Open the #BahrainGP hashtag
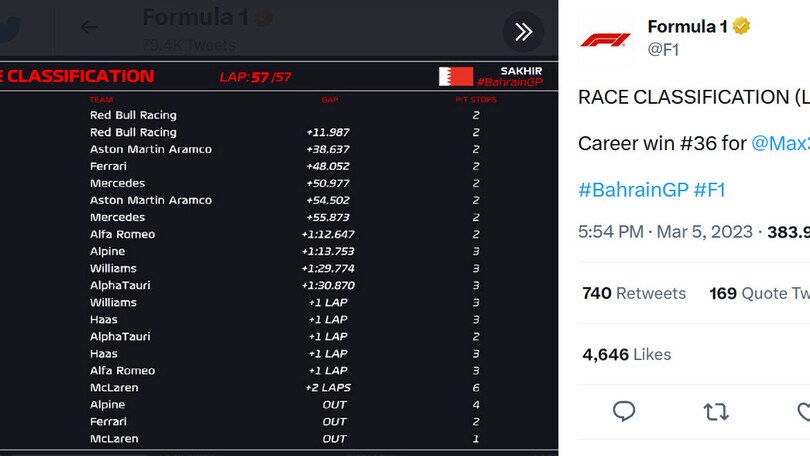810x456 pixels. 633,190
